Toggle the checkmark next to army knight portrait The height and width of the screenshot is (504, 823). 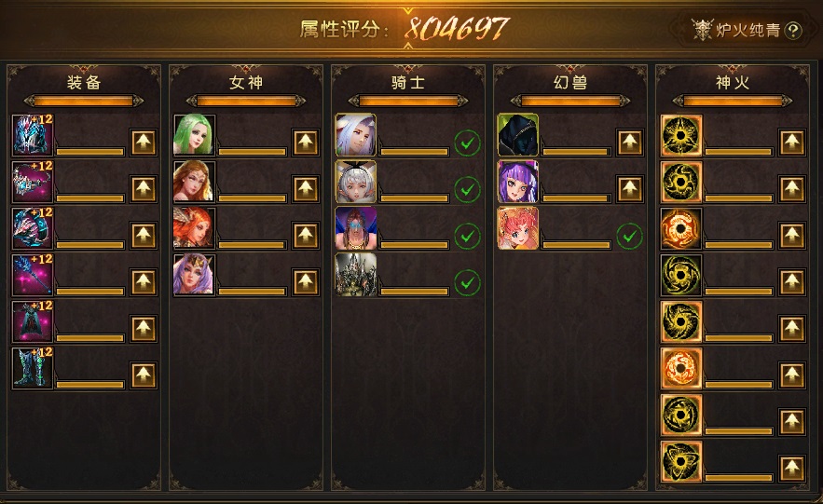click(x=467, y=282)
